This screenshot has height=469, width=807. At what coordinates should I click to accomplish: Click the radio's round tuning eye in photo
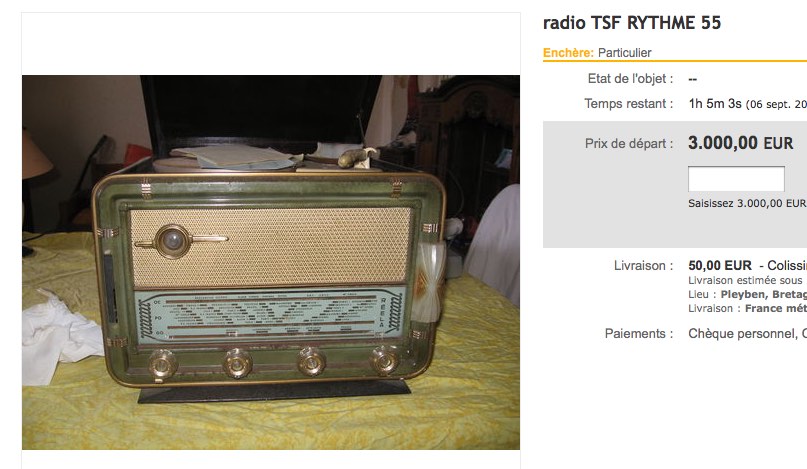point(173,240)
